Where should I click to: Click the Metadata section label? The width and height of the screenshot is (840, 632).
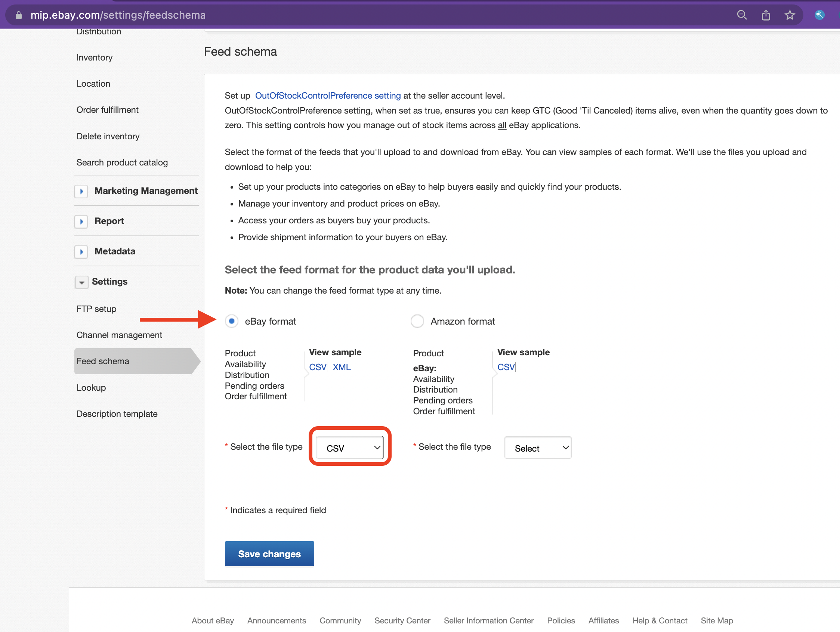coord(115,251)
